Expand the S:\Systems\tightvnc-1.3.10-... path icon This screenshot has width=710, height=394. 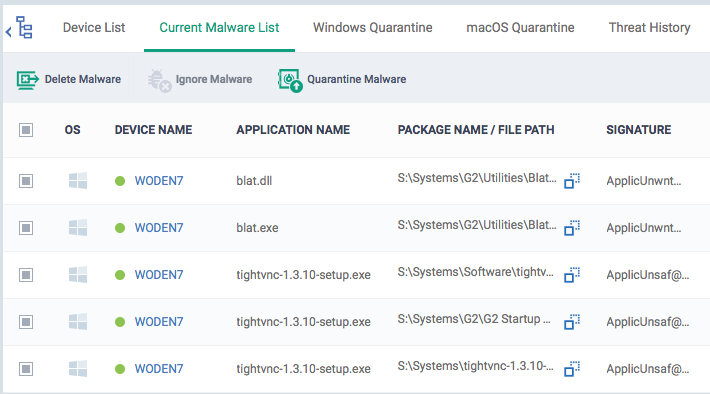coord(572,369)
